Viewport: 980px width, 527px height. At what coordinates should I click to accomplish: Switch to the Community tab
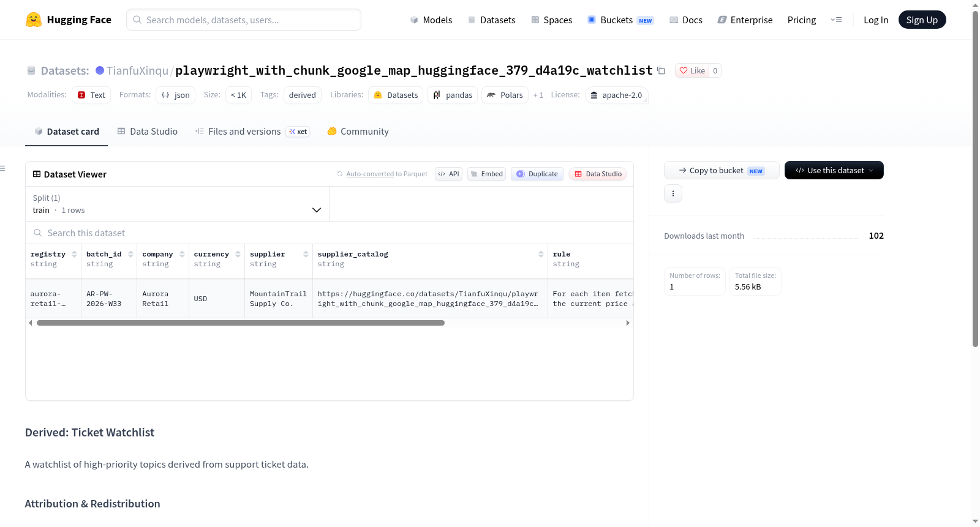(x=358, y=131)
